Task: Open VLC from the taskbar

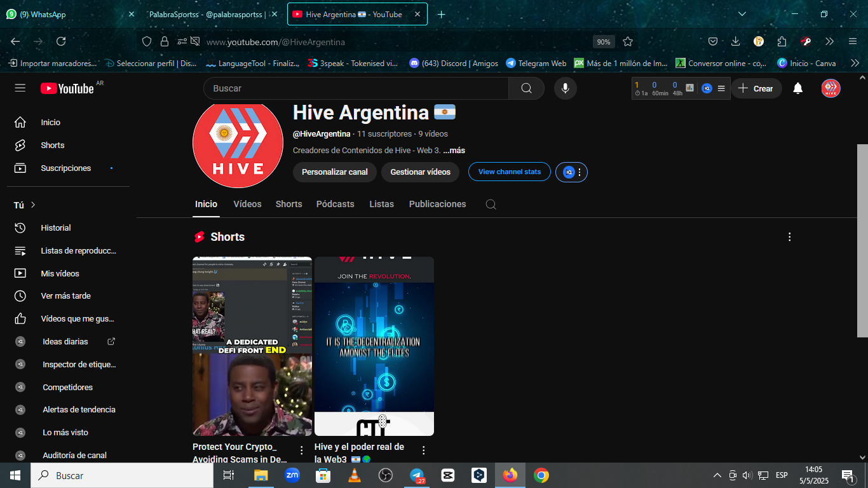Action: click(355, 475)
